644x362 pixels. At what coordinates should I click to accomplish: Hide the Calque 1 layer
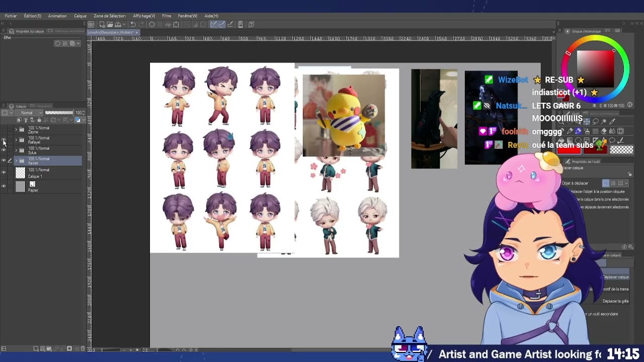coord(4,173)
